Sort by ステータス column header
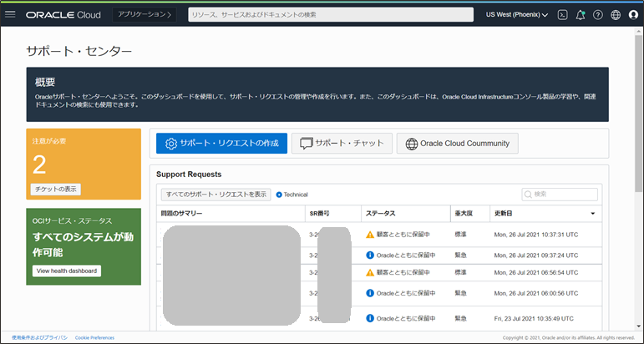The height and width of the screenshot is (344, 644). click(x=381, y=214)
